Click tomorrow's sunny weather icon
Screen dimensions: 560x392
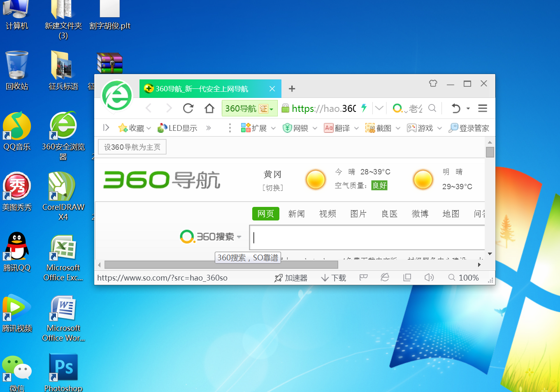(x=423, y=179)
